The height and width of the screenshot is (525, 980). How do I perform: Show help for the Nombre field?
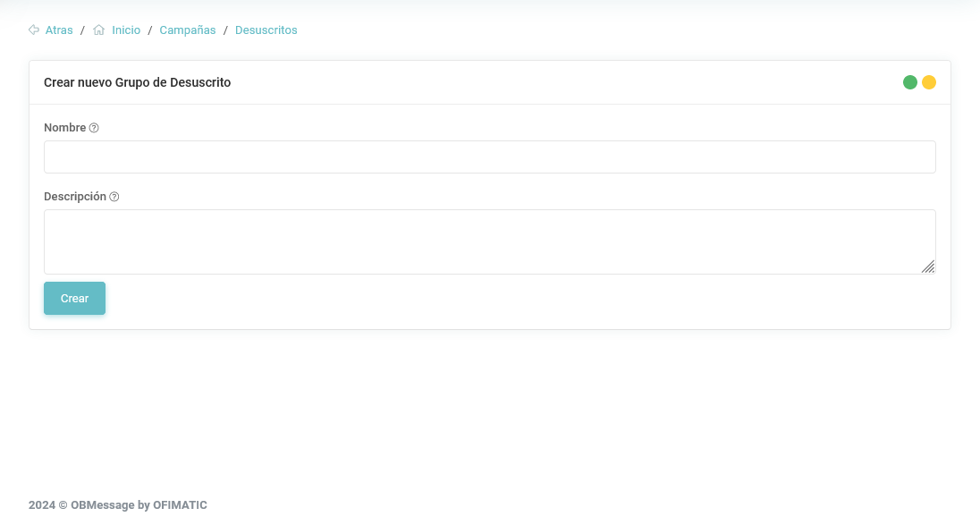(94, 128)
